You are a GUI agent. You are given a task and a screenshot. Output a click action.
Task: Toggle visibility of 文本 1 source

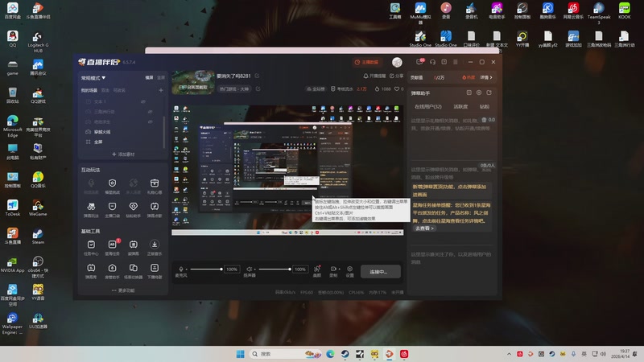[x=143, y=102]
